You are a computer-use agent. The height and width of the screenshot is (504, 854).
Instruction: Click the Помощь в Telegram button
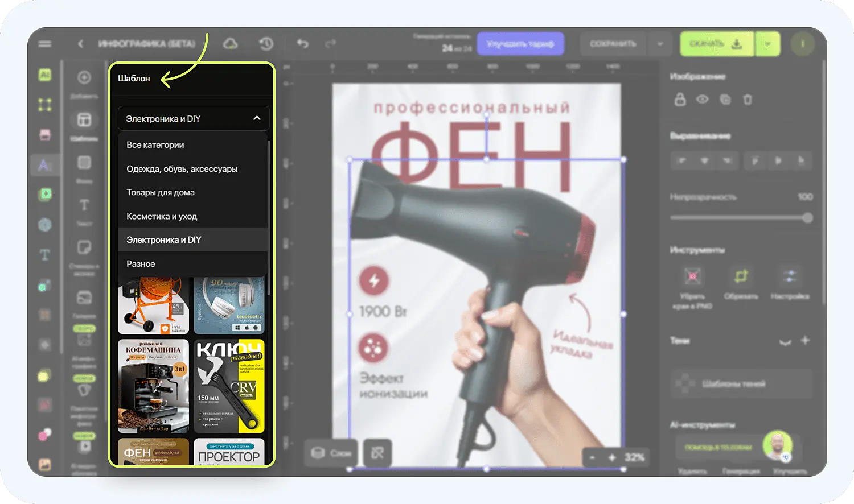(x=718, y=447)
